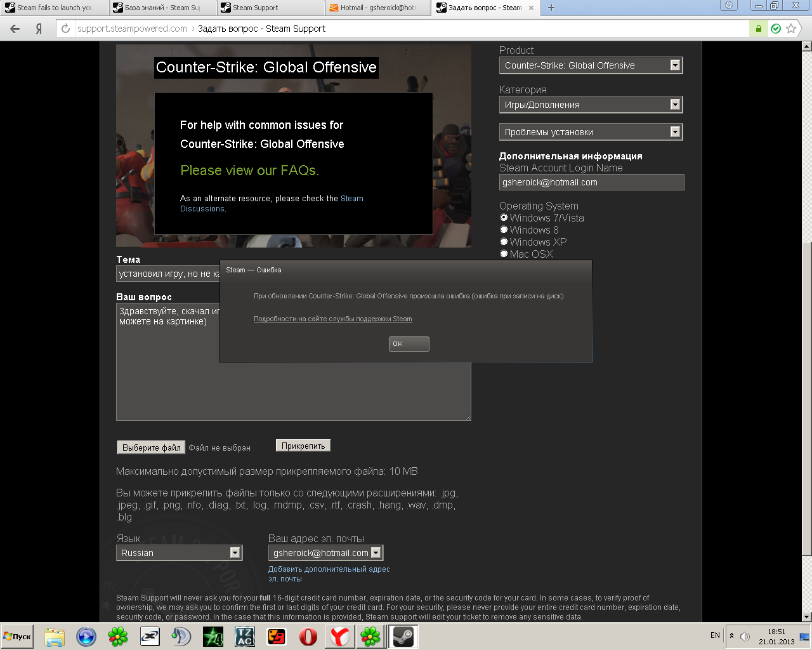Click the show desktop icon beside the clock
This screenshot has width=812, height=650.
tap(804, 636)
